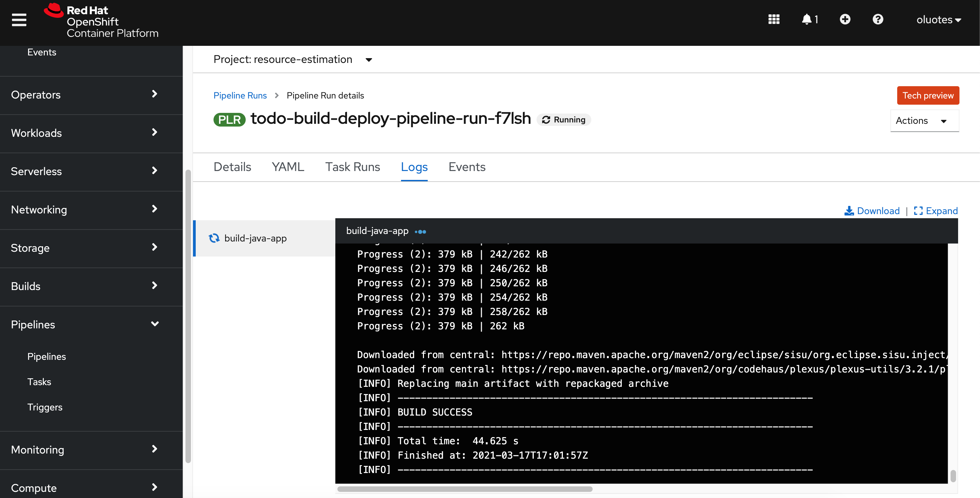Open notifications bell icon
The height and width of the screenshot is (498, 980).
pos(807,19)
